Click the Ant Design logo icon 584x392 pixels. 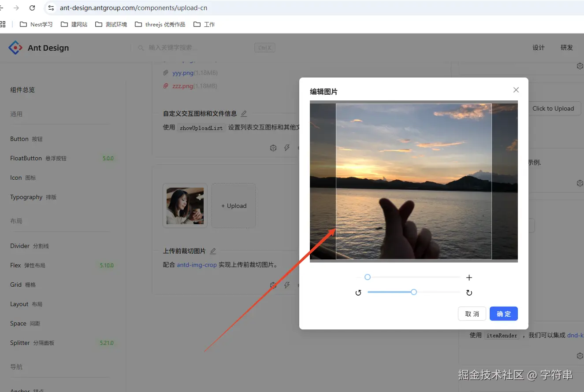[x=15, y=48]
